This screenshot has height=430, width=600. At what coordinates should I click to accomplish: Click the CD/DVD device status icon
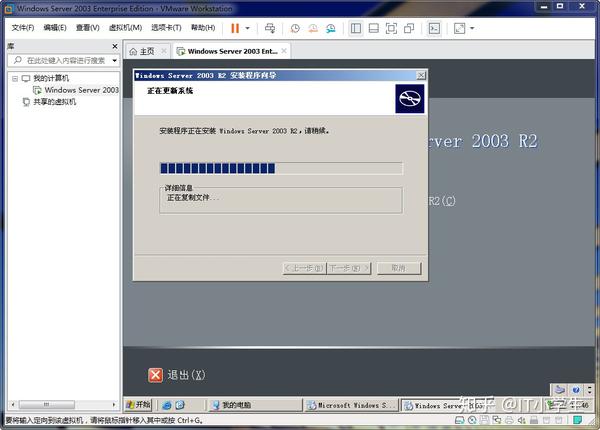coord(472,420)
